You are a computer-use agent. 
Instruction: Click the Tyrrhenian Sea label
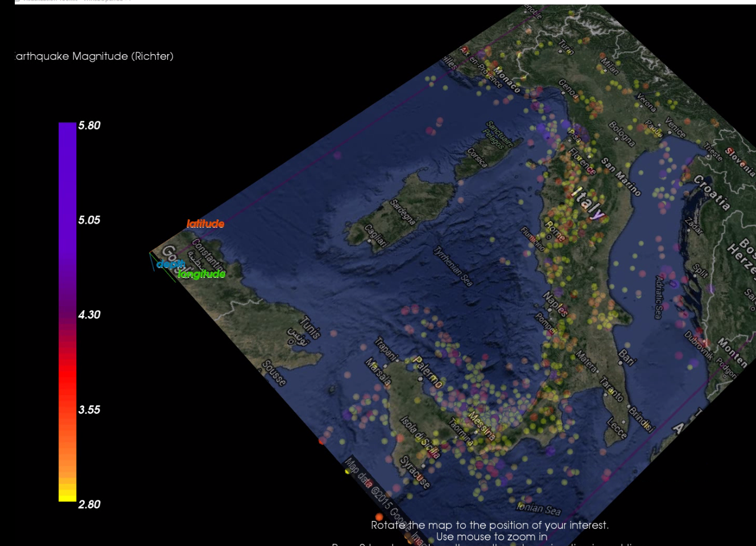click(x=453, y=266)
